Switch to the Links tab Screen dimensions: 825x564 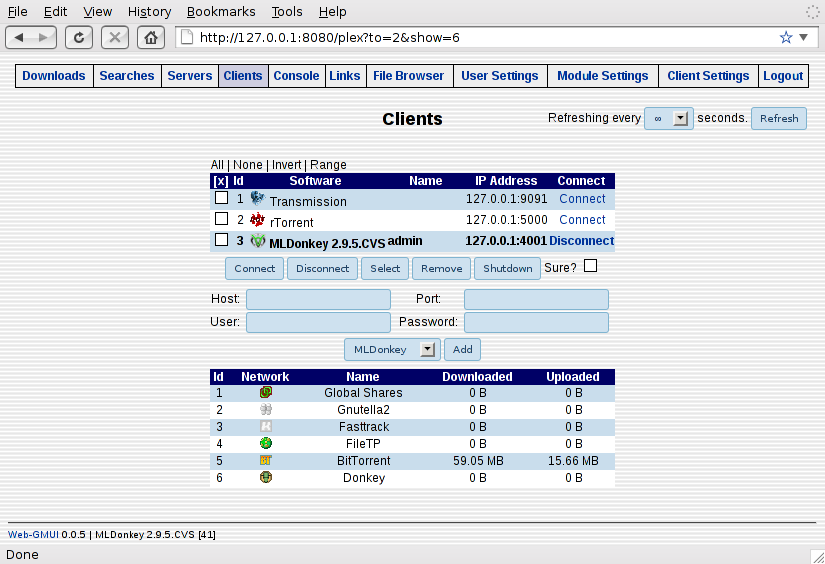[x=345, y=76]
